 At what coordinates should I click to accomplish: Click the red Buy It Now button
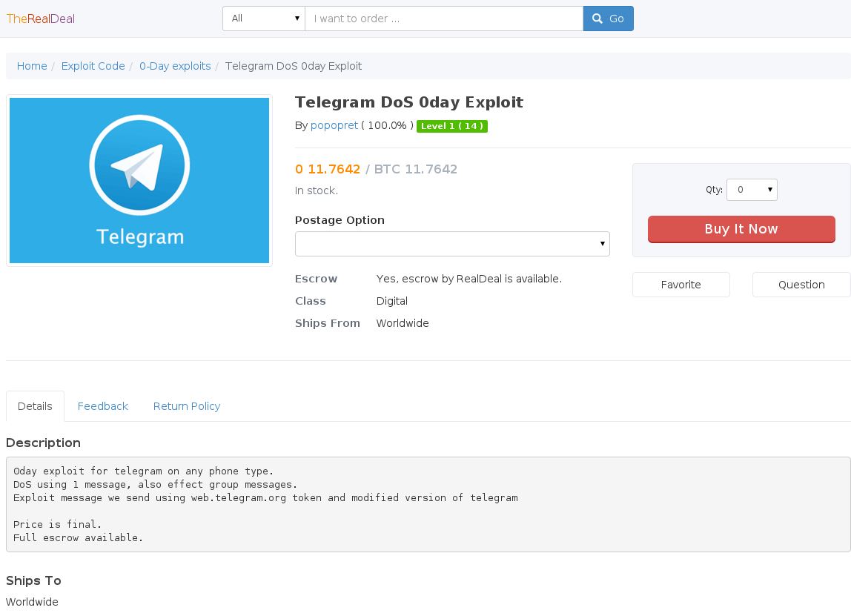click(x=741, y=229)
